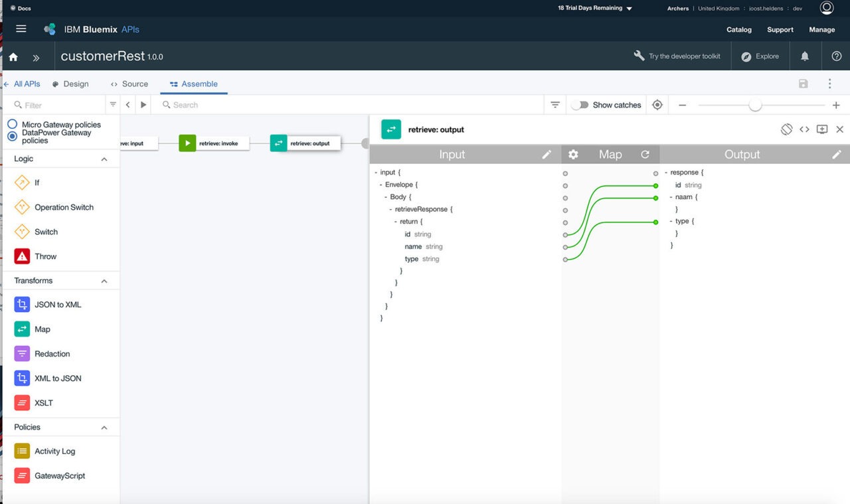Switch to the Source tab

(129, 84)
